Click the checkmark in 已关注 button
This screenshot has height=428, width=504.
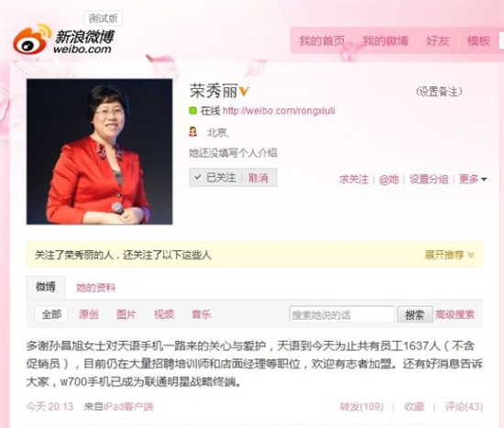click(x=198, y=177)
